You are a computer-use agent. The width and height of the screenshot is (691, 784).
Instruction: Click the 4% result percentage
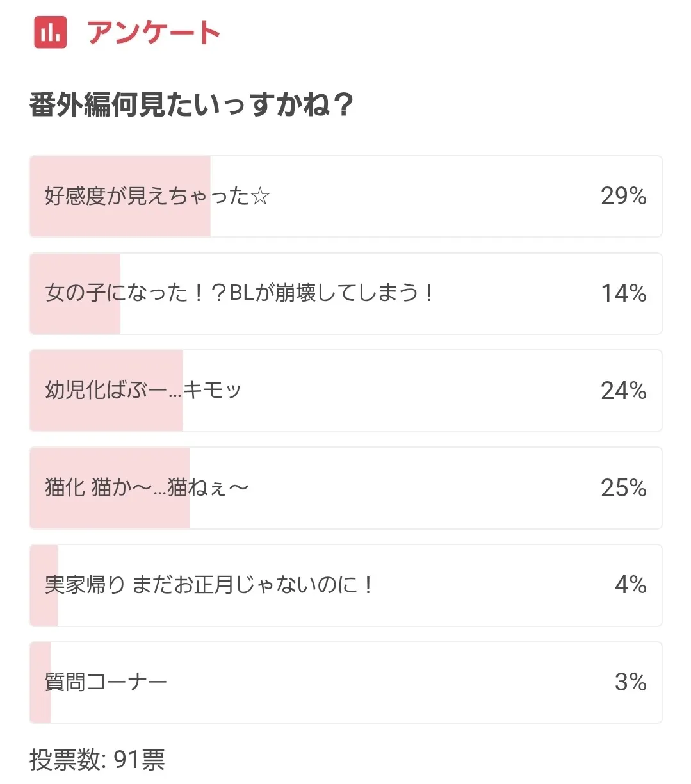coord(630,585)
